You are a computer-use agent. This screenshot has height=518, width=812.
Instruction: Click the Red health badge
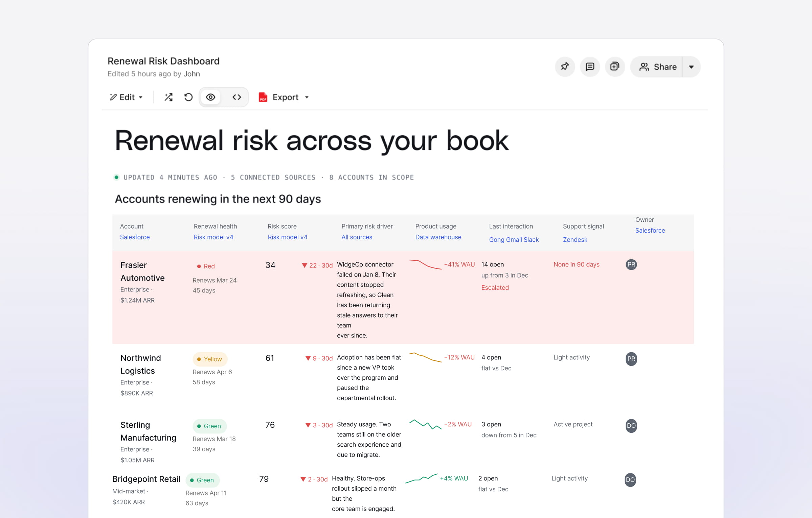click(206, 266)
